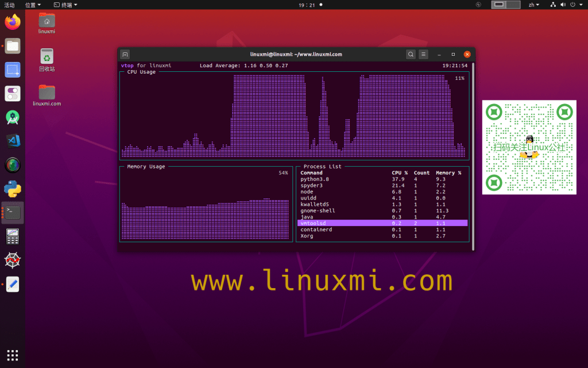This screenshot has height=368, width=588.
Task: Click the CPU Usage panel title
Action: tap(141, 72)
